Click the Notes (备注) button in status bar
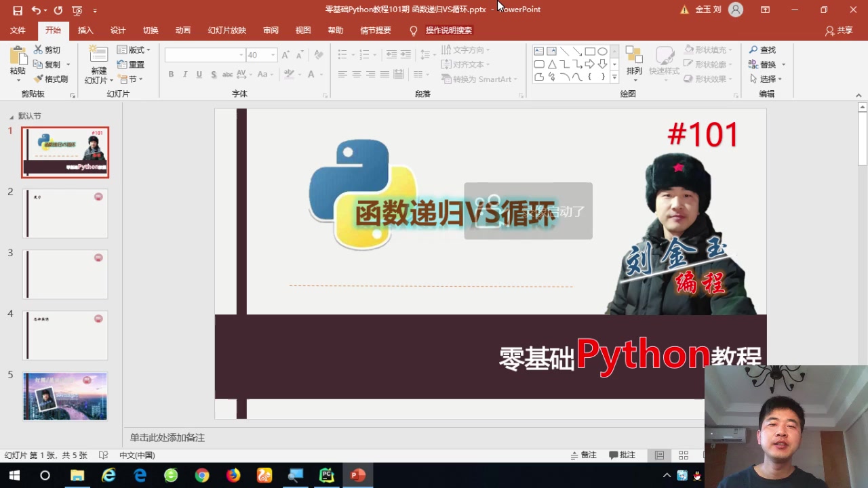The width and height of the screenshot is (868, 488). click(584, 455)
